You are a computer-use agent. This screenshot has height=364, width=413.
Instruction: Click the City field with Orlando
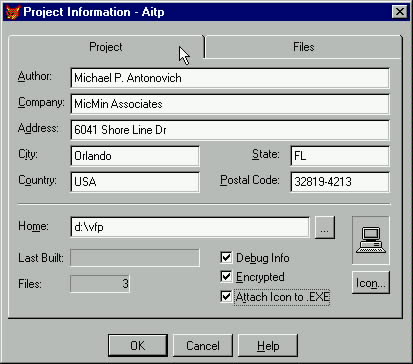135,156
